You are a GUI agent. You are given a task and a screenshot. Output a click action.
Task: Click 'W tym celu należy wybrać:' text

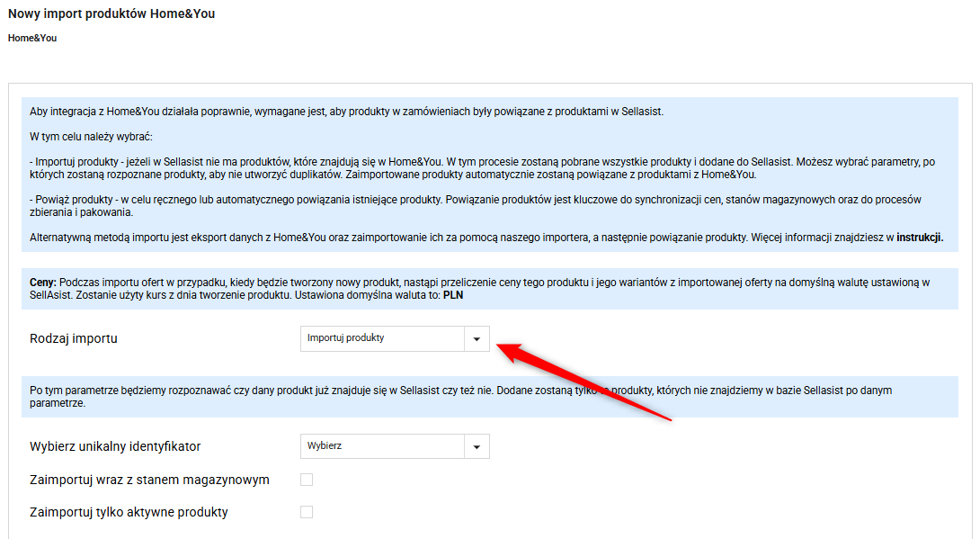91,137
